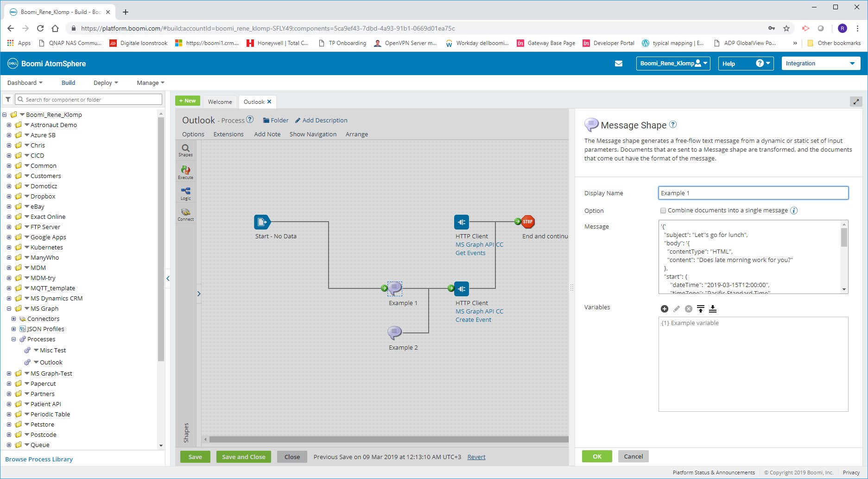Open the mail notifications envelope icon

pyautogui.click(x=618, y=64)
